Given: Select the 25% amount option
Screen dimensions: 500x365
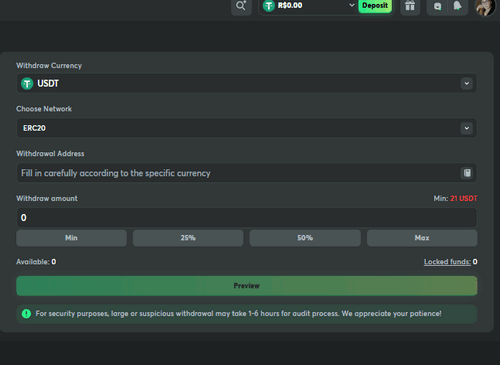Looking at the screenshot, I should point(188,238).
